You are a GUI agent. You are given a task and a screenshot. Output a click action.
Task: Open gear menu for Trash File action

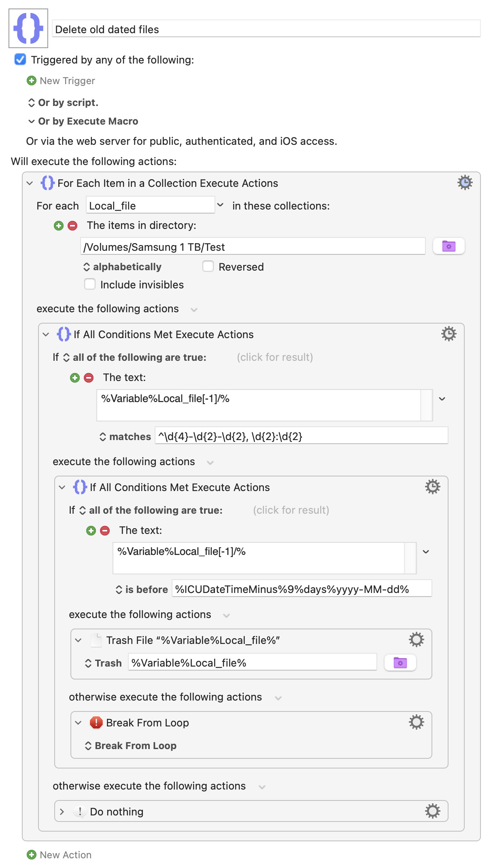pos(416,640)
